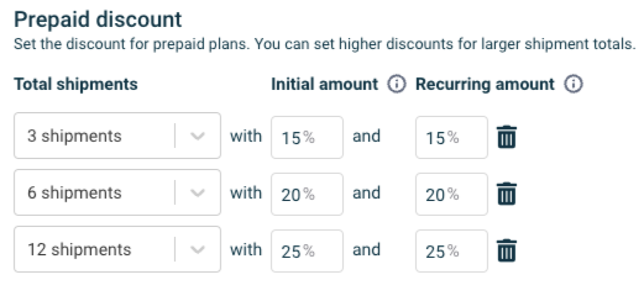Viewport: 644px width, 284px height.
Task: Select the 15% recurring amount field
Action: (x=452, y=137)
